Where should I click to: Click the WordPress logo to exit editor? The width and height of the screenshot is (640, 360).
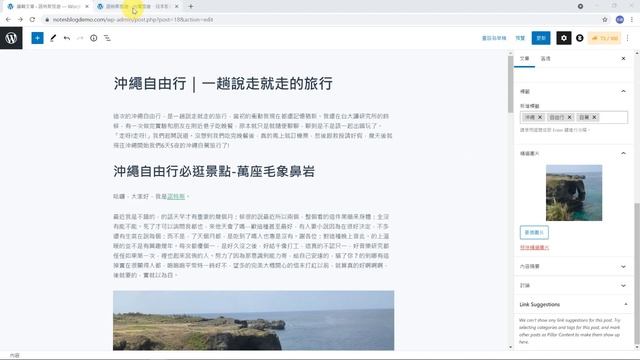(x=11, y=38)
